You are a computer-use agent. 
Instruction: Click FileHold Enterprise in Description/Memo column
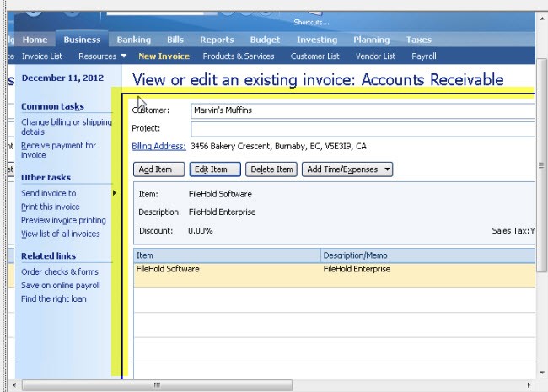[x=357, y=269]
